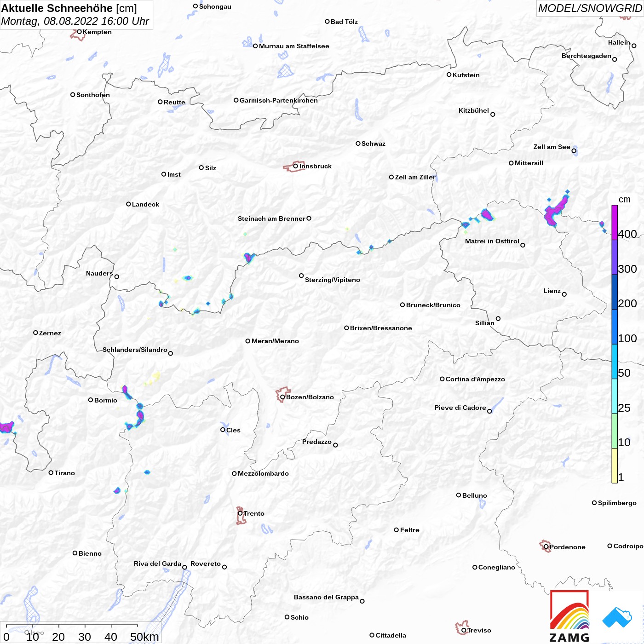
Task: Select the 1 cm pale yellow legend color
Action: coord(615,466)
